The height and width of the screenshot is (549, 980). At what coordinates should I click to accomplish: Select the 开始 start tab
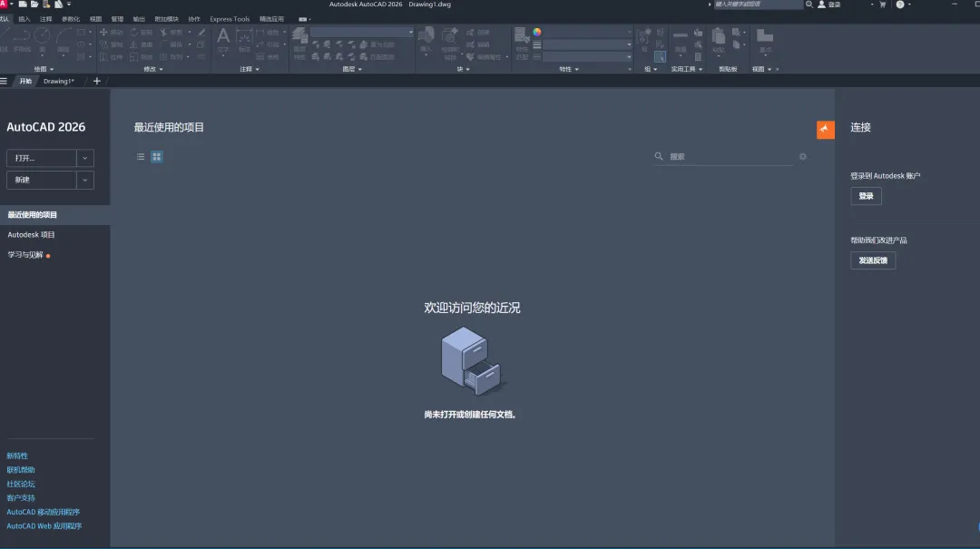coord(25,82)
